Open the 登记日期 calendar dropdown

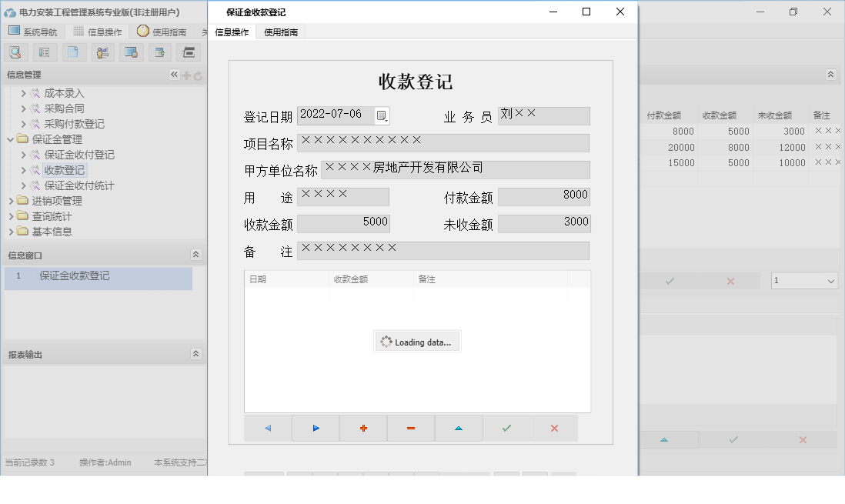click(382, 116)
